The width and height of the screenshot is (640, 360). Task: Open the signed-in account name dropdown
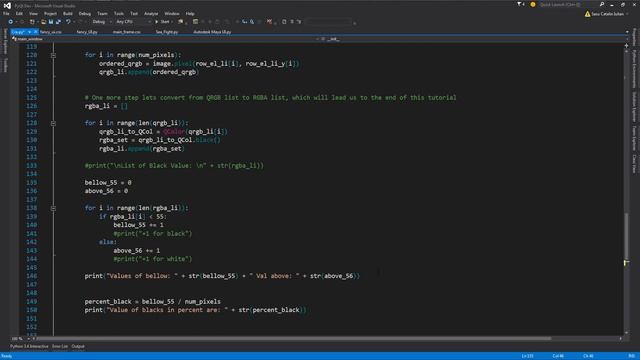click(610, 14)
